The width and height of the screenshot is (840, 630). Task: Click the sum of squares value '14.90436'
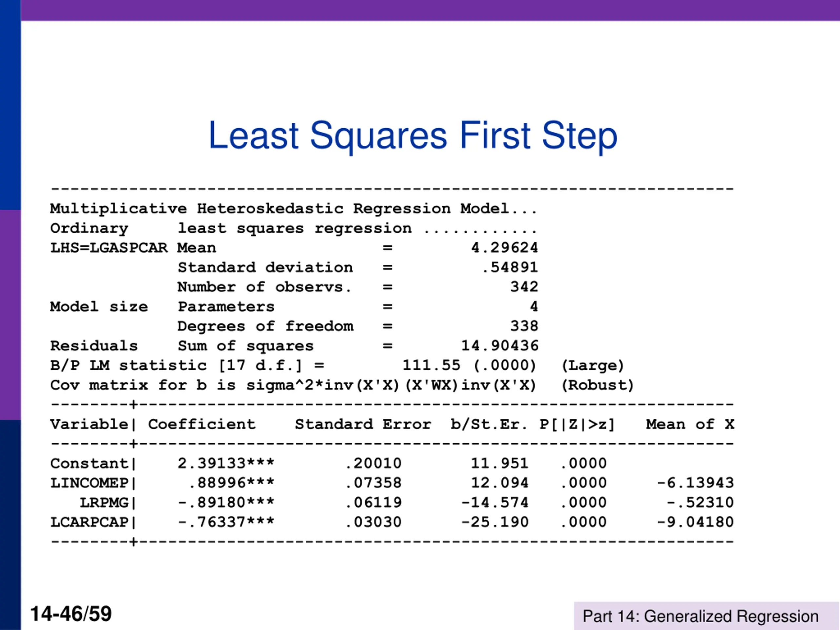click(500, 346)
